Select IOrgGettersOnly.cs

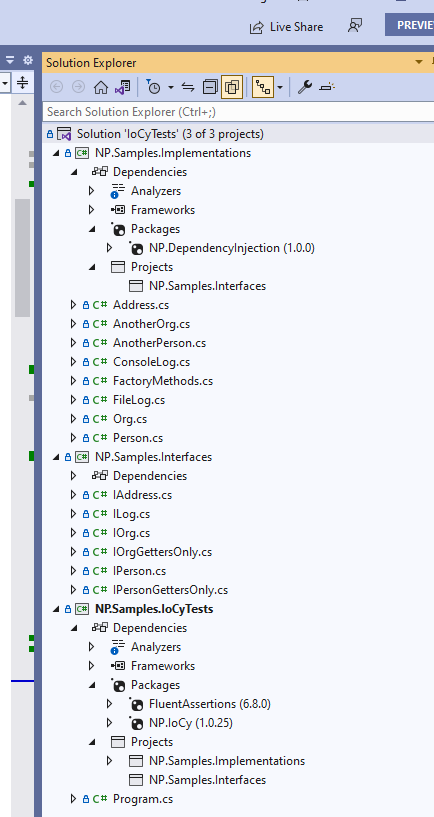click(x=163, y=552)
